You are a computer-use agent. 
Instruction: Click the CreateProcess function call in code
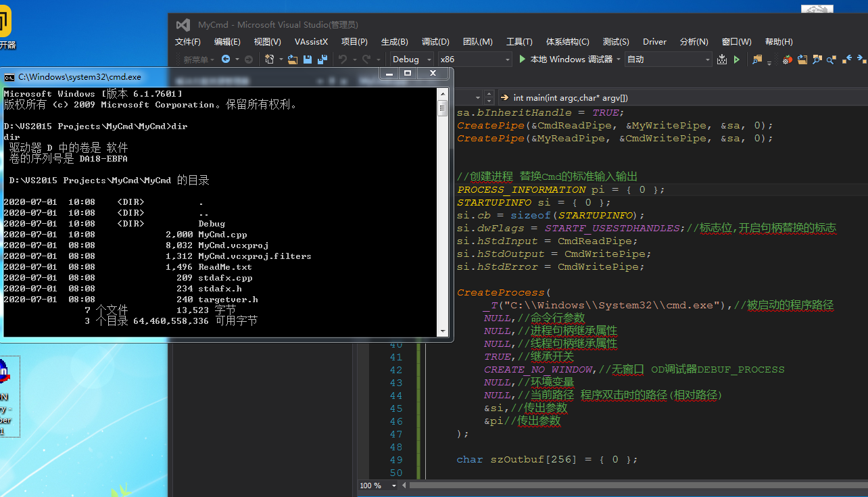[500, 293]
